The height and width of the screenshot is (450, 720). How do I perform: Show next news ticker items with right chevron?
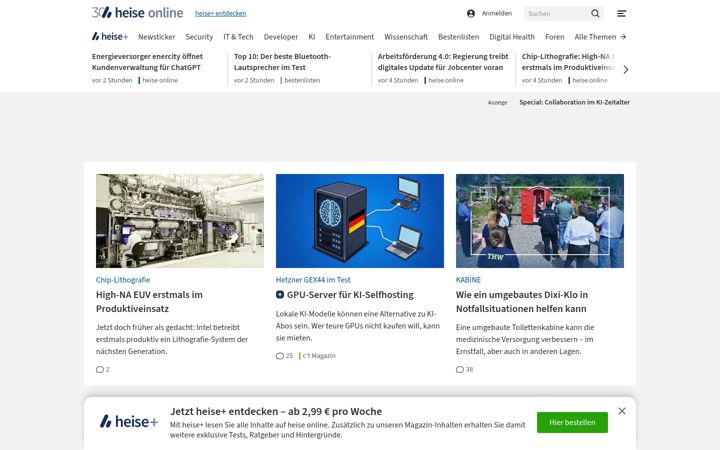625,69
